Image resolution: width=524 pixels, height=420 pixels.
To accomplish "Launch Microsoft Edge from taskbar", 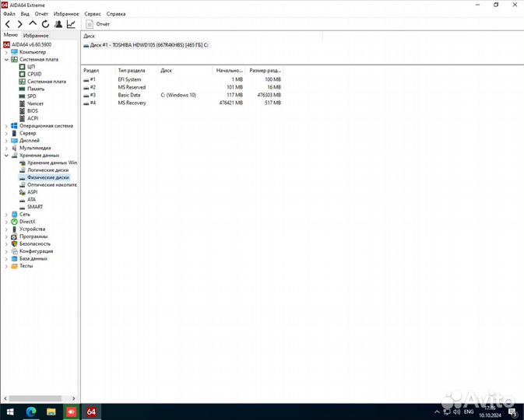I will [32, 411].
